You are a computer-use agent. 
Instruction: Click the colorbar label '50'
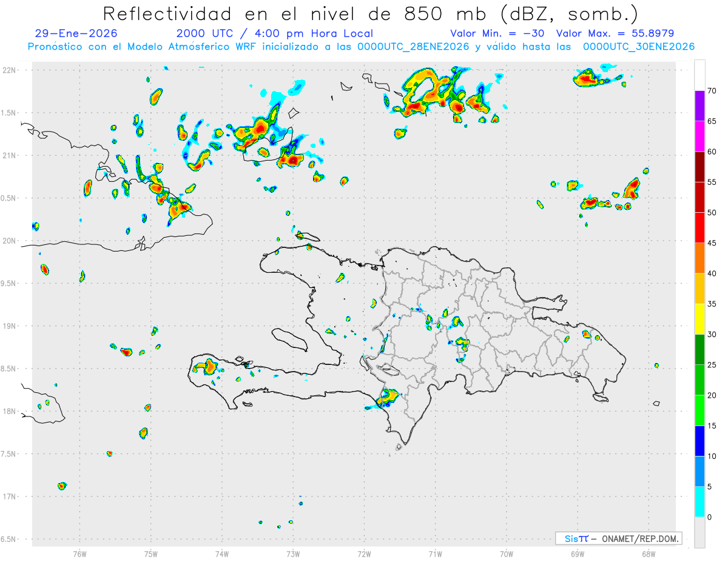pos(712,213)
